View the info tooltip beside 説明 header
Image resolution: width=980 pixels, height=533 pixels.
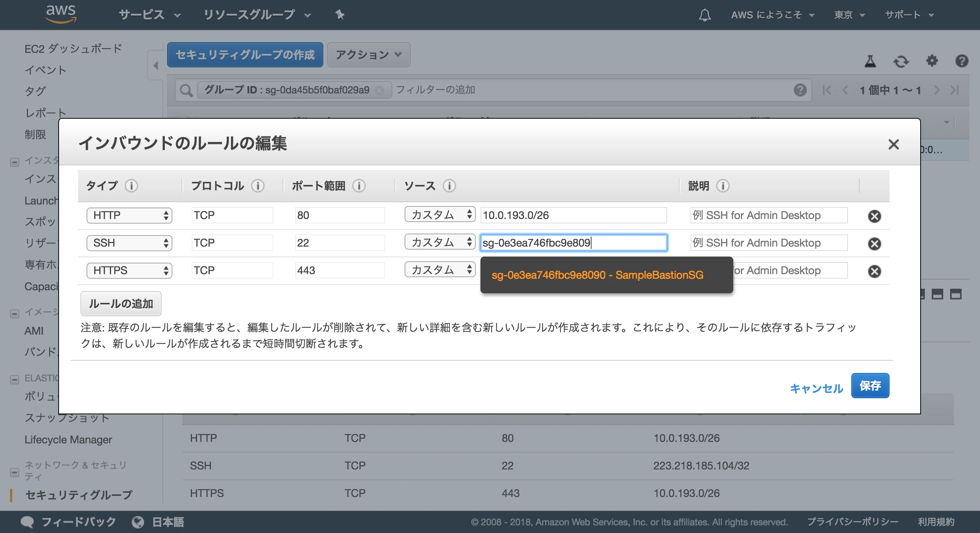pos(723,186)
